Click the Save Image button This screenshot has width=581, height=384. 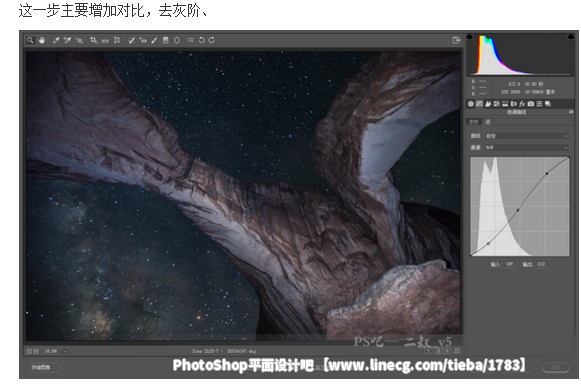point(44,367)
